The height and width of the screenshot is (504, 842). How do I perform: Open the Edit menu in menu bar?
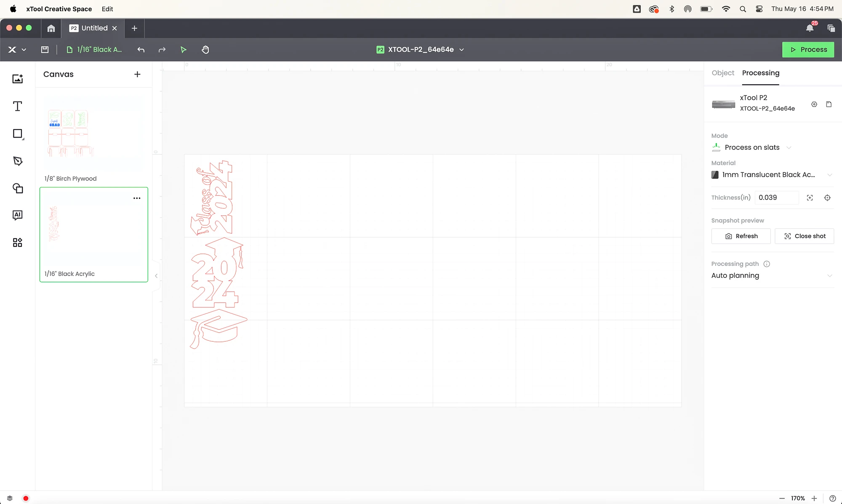(107, 9)
